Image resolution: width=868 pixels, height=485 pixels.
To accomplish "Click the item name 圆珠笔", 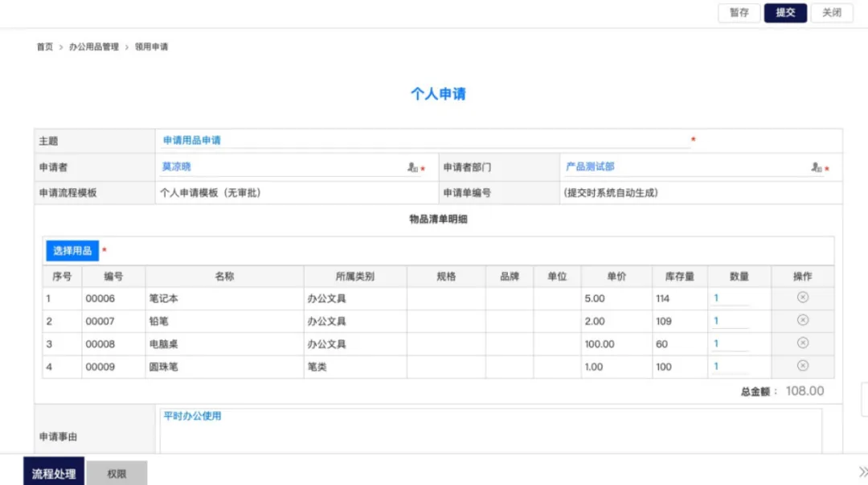I will [163, 367].
